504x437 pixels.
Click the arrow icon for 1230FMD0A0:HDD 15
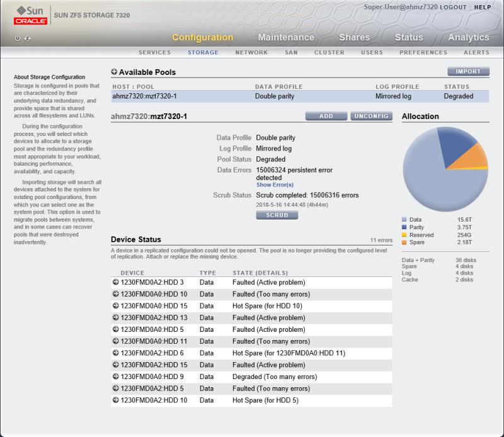(116, 306)
